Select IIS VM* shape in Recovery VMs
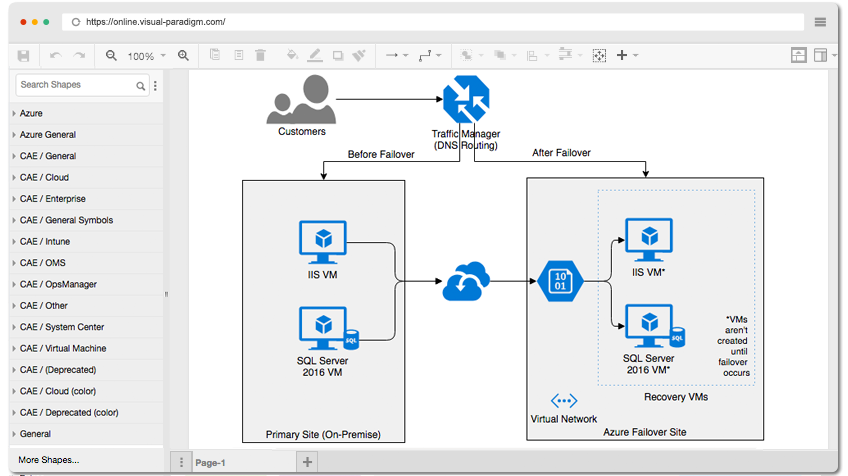This screenshot has width=848, height=476. (x=649, y=240)
